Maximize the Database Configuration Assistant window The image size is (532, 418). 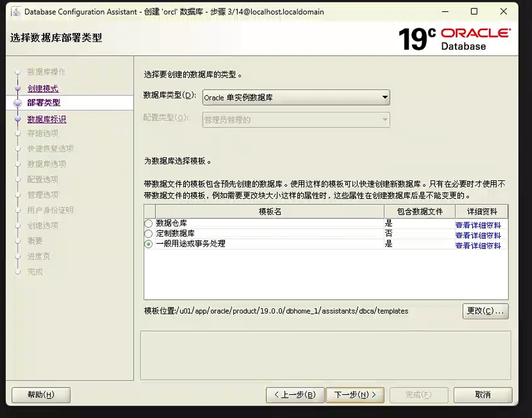(474, 12)
